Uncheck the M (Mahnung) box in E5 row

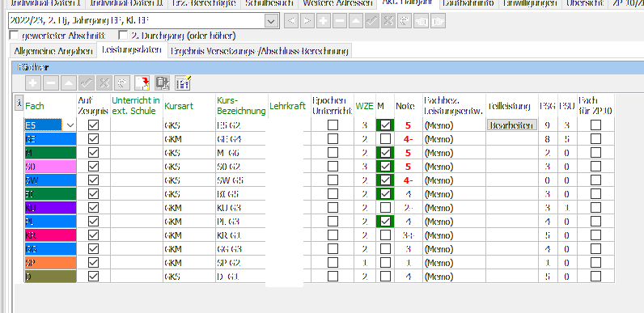click(x=385, y=125)
